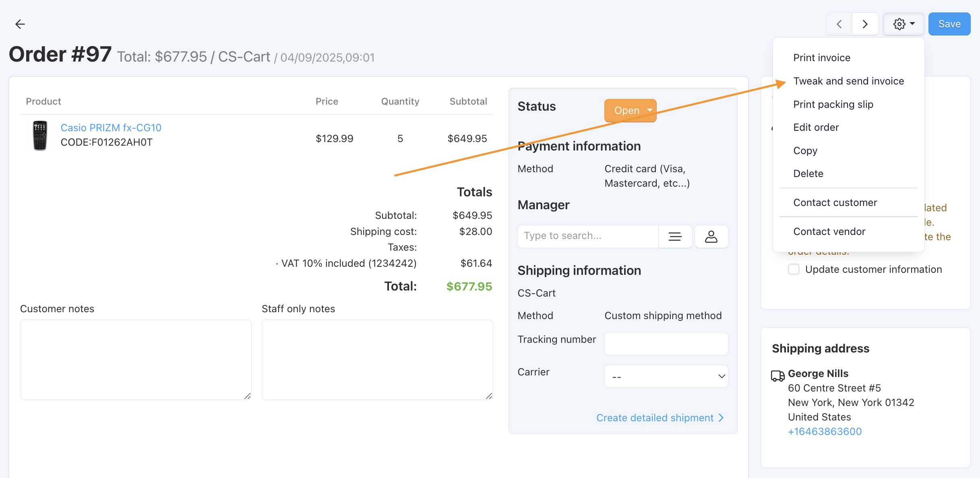Select Print packing slip option
The height and width of the screenshot is (478, 980).
(833, 104)
